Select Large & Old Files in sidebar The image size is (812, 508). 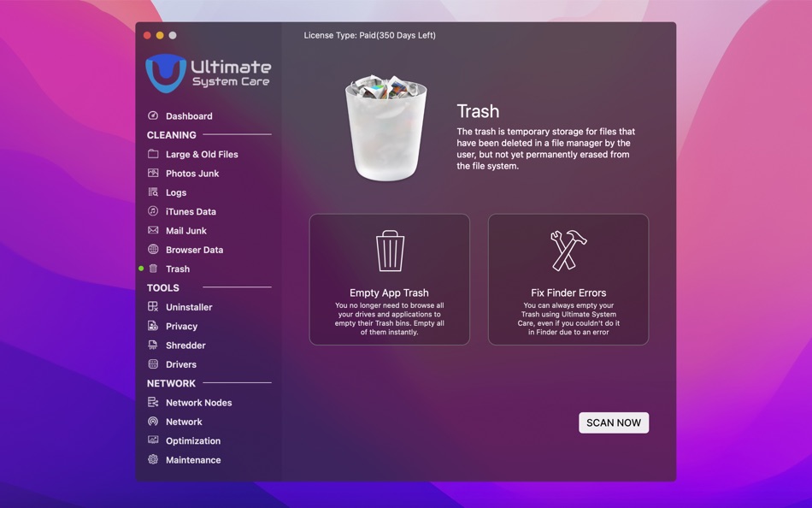point(202,155)
